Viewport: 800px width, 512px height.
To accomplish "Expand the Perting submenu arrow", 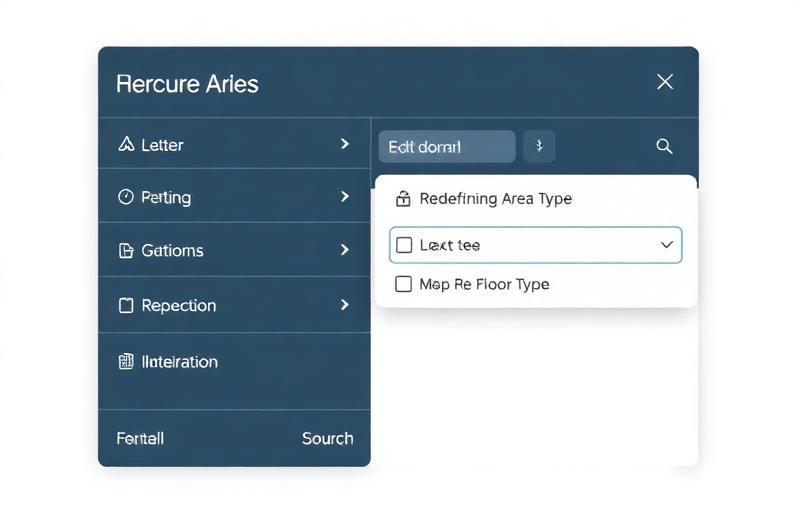I will coord(344,197).
